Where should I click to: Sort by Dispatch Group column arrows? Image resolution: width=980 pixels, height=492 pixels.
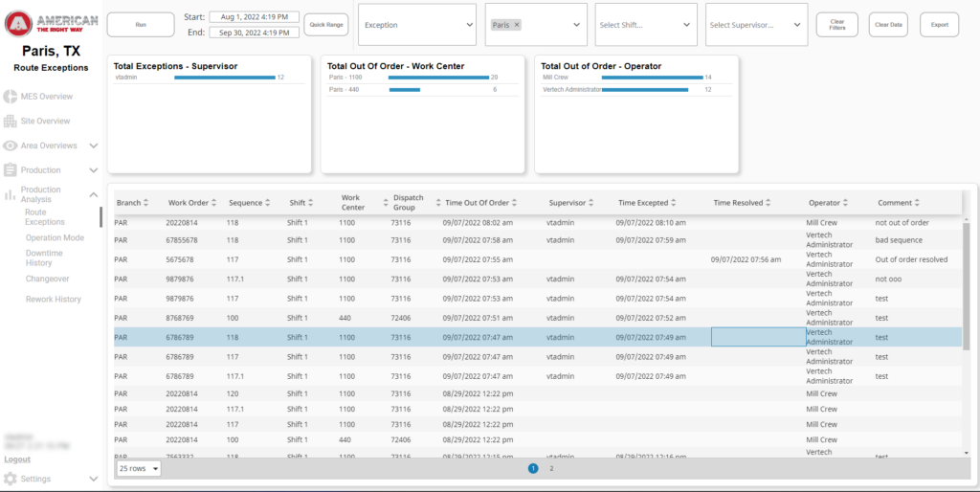tap(439, 203)
